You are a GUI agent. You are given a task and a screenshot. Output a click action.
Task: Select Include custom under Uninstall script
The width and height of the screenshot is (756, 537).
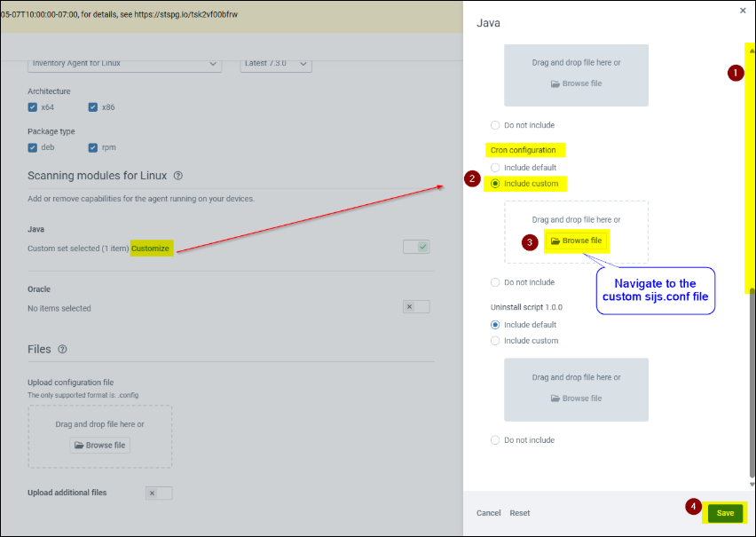click(495, 341)
